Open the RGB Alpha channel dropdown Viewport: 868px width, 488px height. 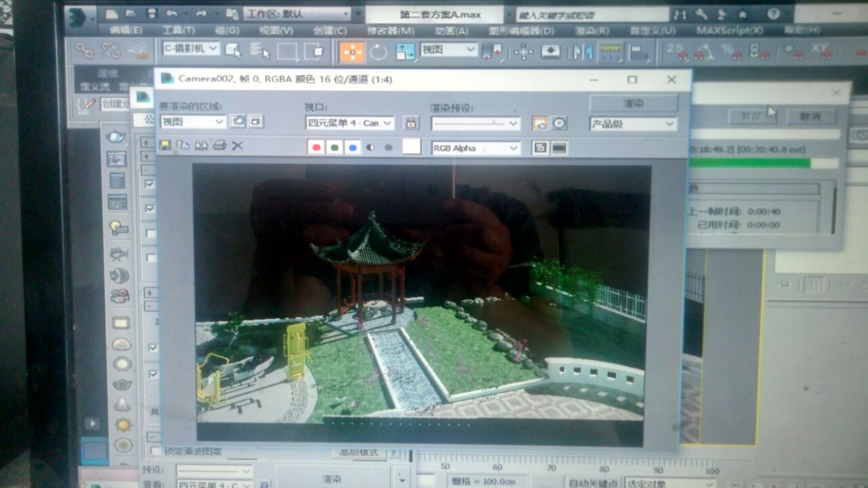pos(476,148)
